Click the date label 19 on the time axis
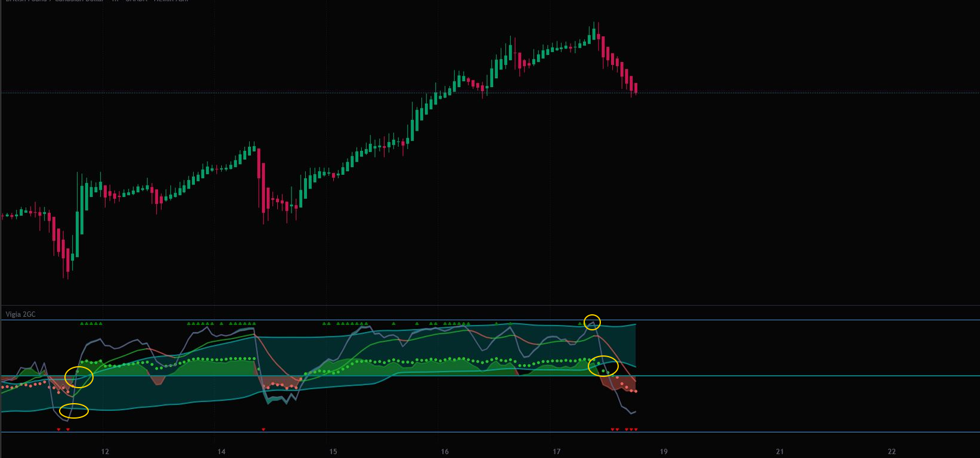The height and width of the screenshot is (458, 980). (x=664, y=451)
